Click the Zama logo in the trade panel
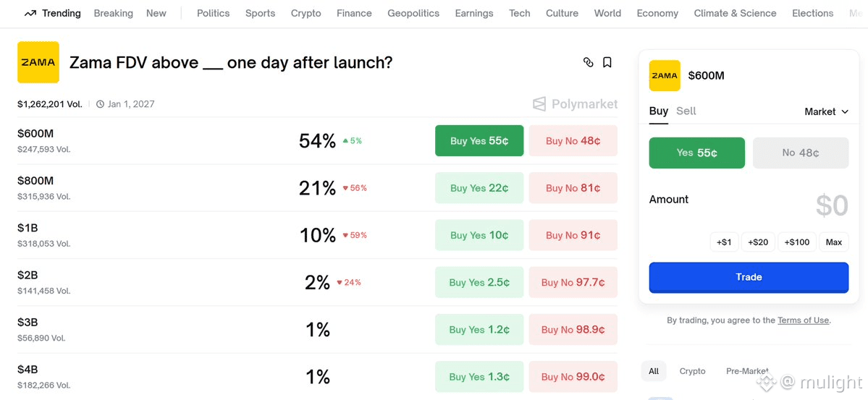The width and height of the screenshot is (868, 400). coord(665,75)
